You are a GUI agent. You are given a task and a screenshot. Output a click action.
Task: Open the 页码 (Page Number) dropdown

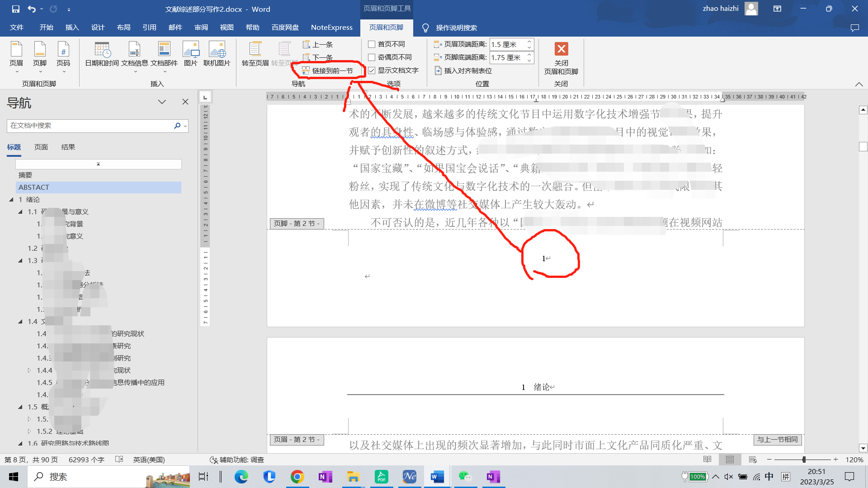63,56
